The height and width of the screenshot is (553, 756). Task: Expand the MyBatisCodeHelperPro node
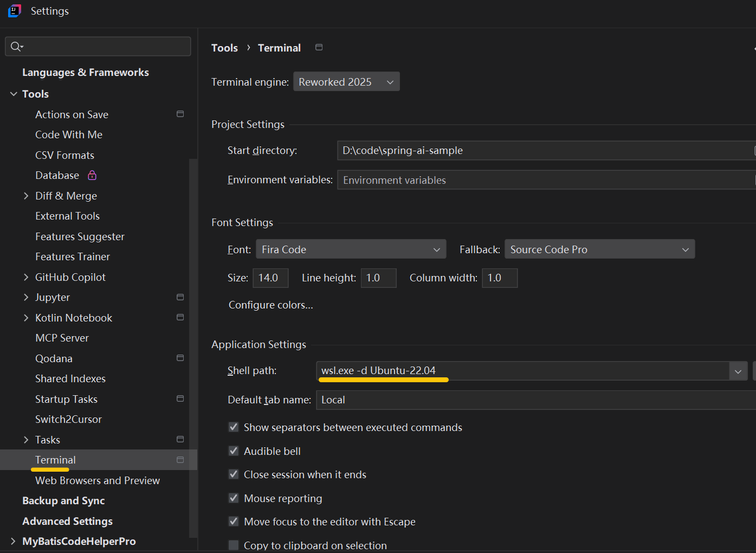(14, 541)
